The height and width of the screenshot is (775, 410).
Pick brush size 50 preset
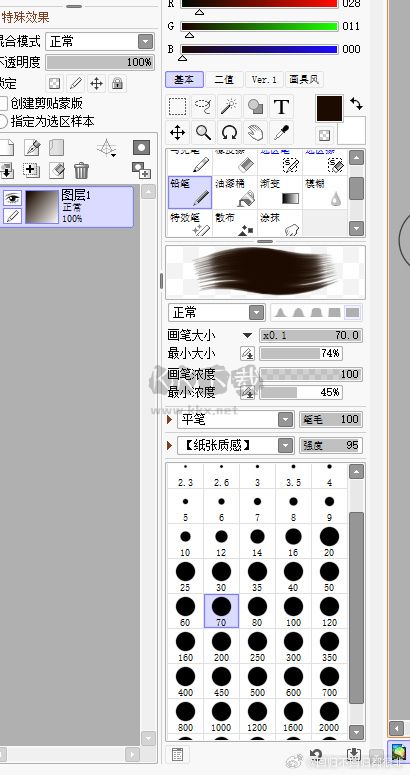329,576
